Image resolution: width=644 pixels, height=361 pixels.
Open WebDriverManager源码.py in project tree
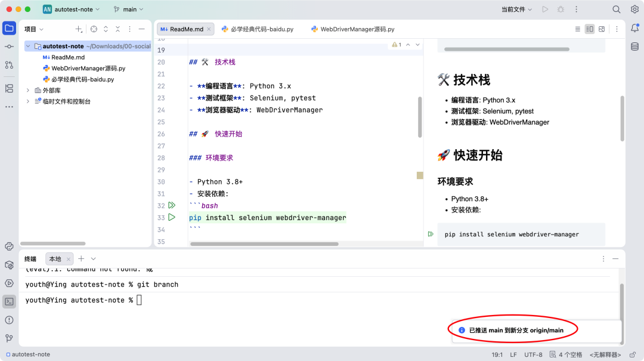coord(84,68)
